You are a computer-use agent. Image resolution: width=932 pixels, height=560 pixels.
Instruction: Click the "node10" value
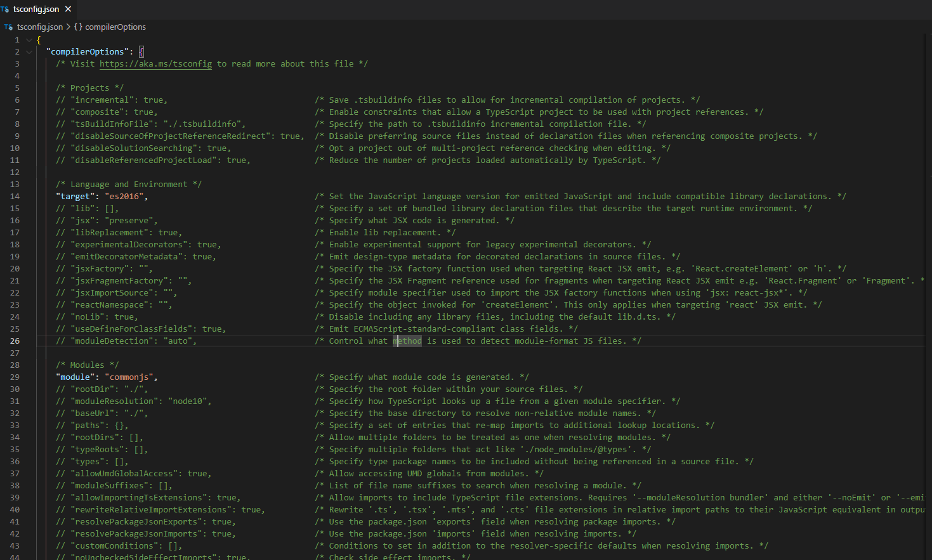click(188, 401)
